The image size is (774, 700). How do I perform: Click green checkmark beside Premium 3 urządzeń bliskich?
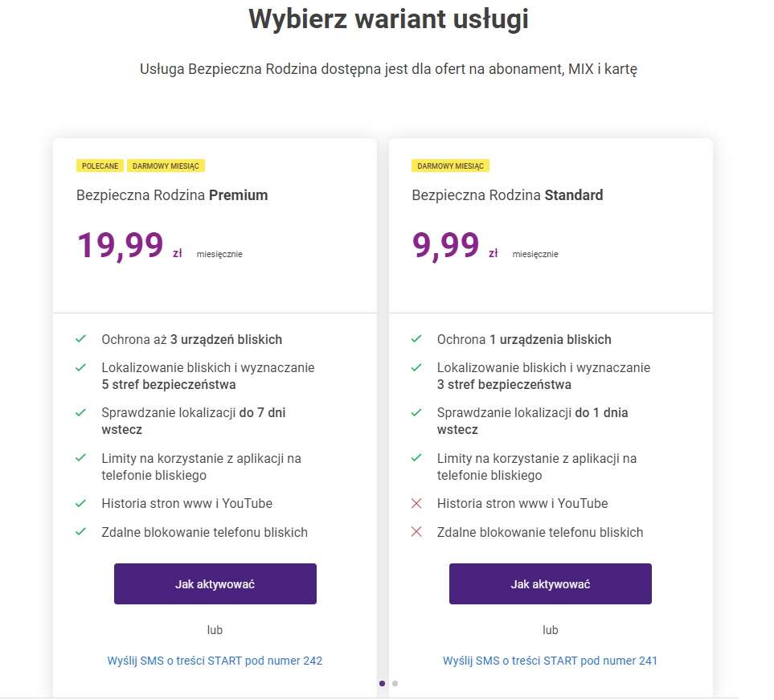click(x=80, y=339)
